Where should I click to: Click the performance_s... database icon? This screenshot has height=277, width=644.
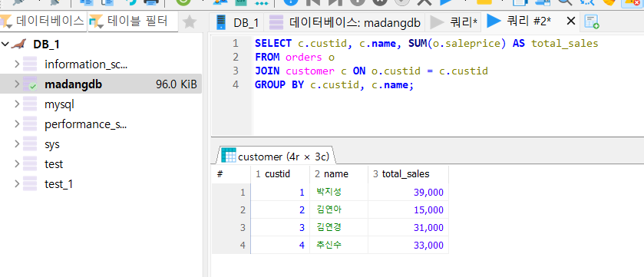point(30,124)
